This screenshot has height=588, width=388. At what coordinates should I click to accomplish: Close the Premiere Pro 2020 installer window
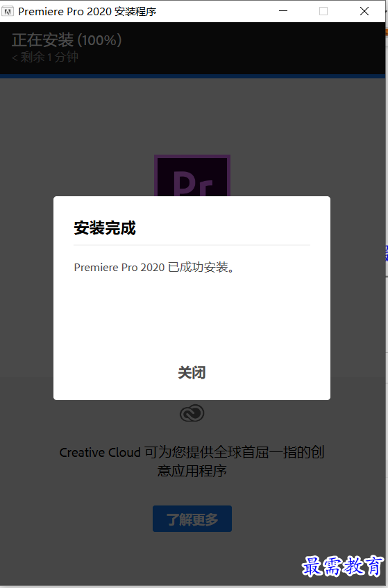click(x=364, y=11)
